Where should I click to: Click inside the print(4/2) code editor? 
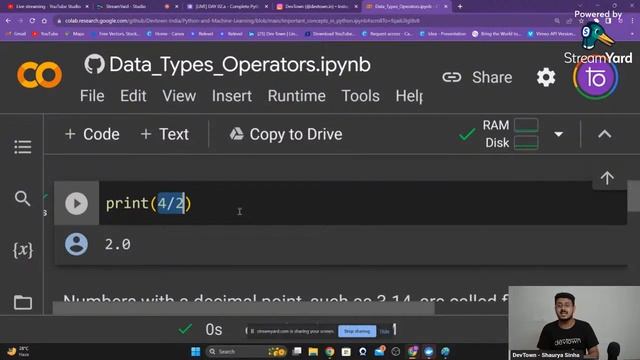click(x=362, y=203)
